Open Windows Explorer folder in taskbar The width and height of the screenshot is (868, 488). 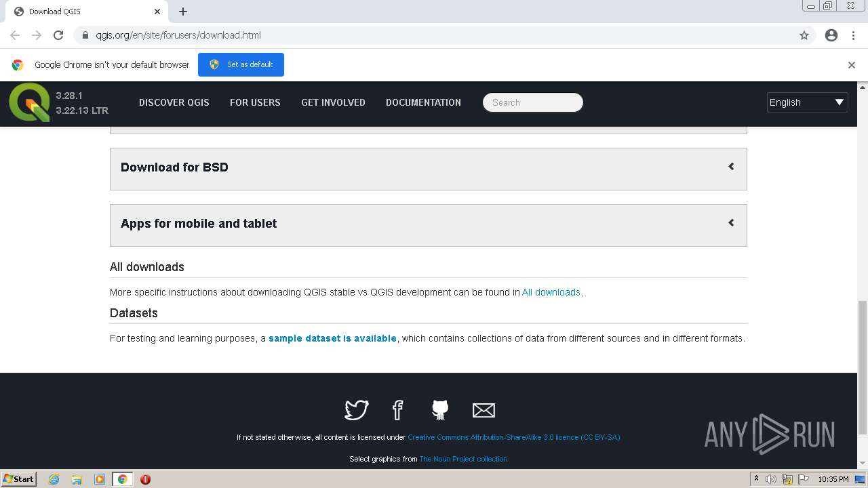(x=77, y=479)
